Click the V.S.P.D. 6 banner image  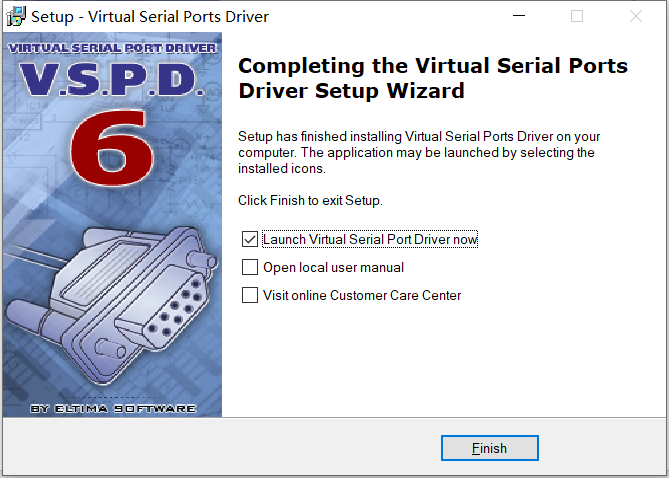(x=112, y=224)
